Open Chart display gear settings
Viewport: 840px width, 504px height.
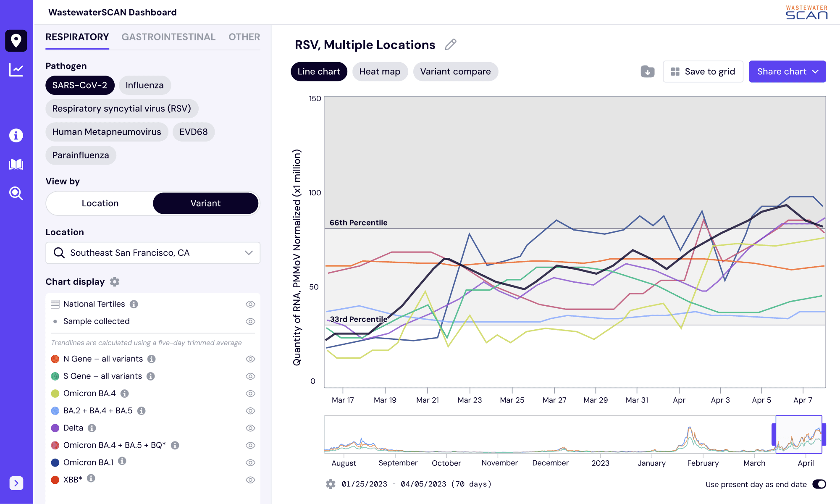tap(115, 282)
